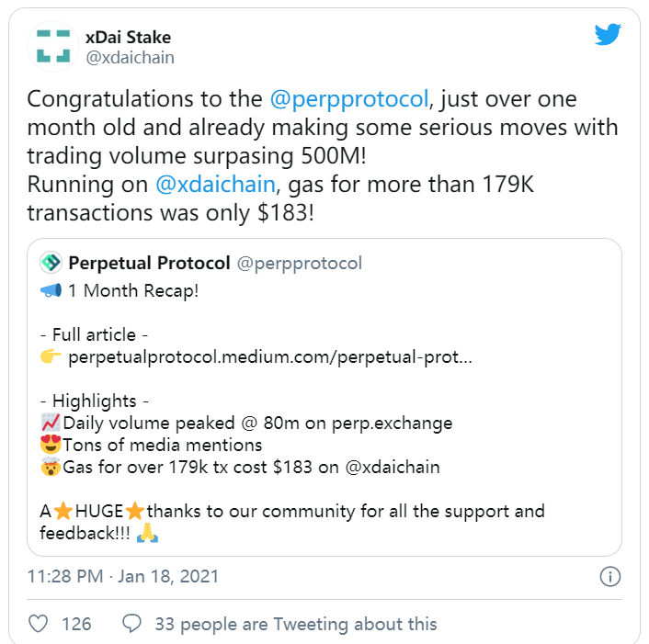The width and height of the screenshot is (649, 644).
Task: Open the tweet info icon
Action: click(608, 577)
